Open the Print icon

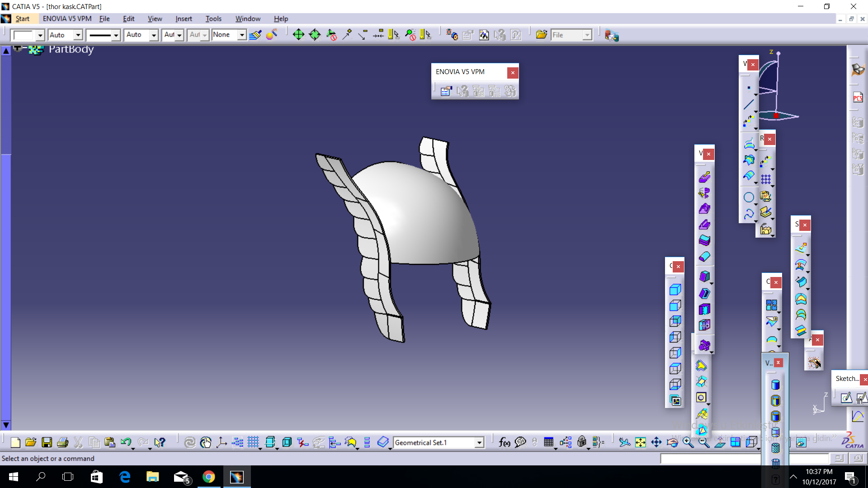pos(63,442)
